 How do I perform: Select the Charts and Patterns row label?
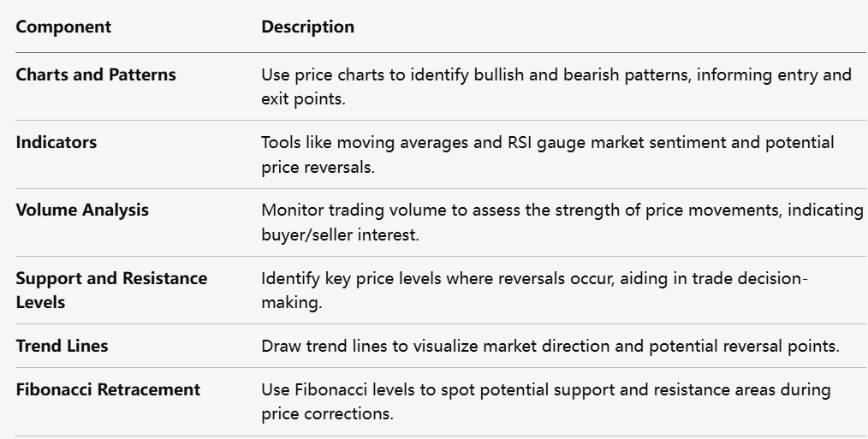coord(96,74)
